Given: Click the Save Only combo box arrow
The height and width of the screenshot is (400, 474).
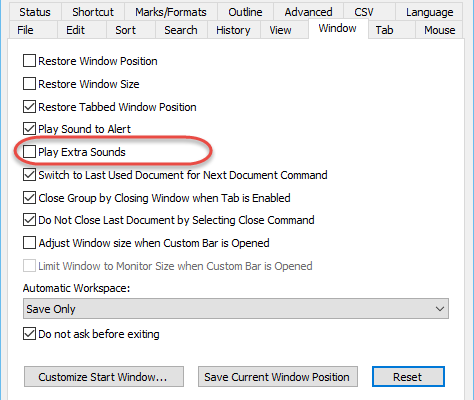Looking at the screenshot, I should click(x=440, y=309).
